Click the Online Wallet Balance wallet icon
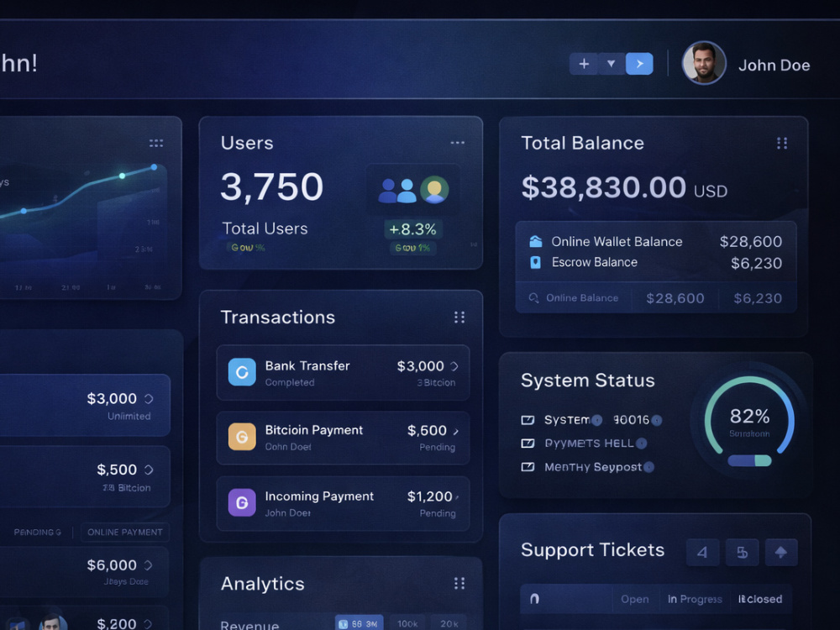Viewport: 840px width, 630px height. click(536, 242)
